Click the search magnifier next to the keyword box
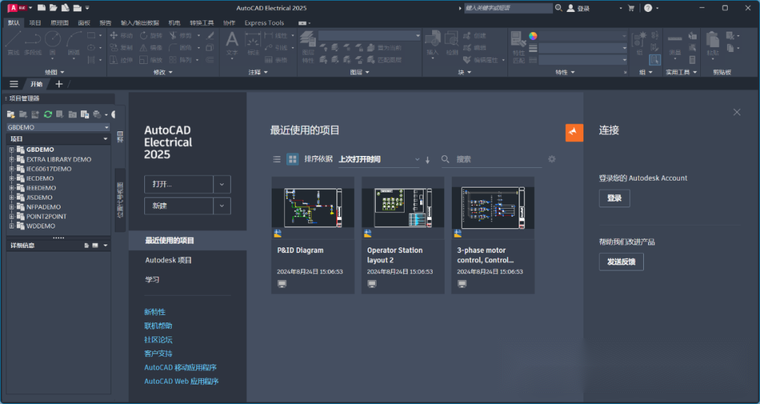 pyautogui.click(x=558, y=8)
